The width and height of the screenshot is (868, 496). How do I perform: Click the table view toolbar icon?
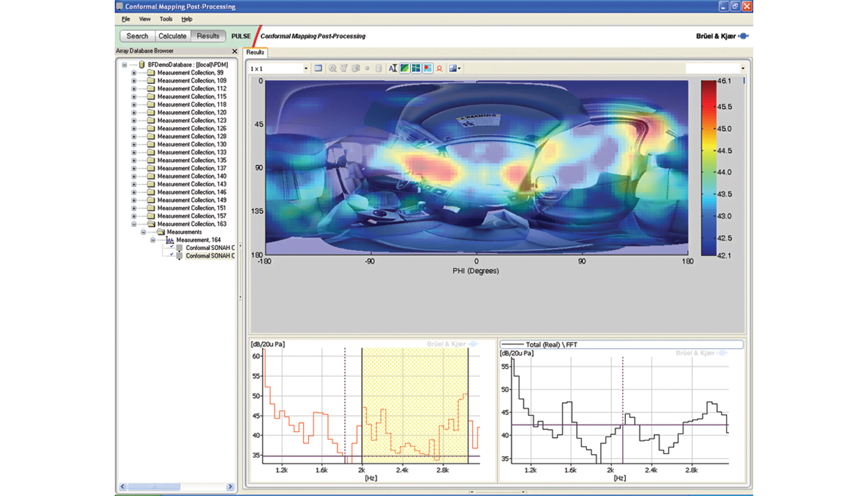pos(319,68)
